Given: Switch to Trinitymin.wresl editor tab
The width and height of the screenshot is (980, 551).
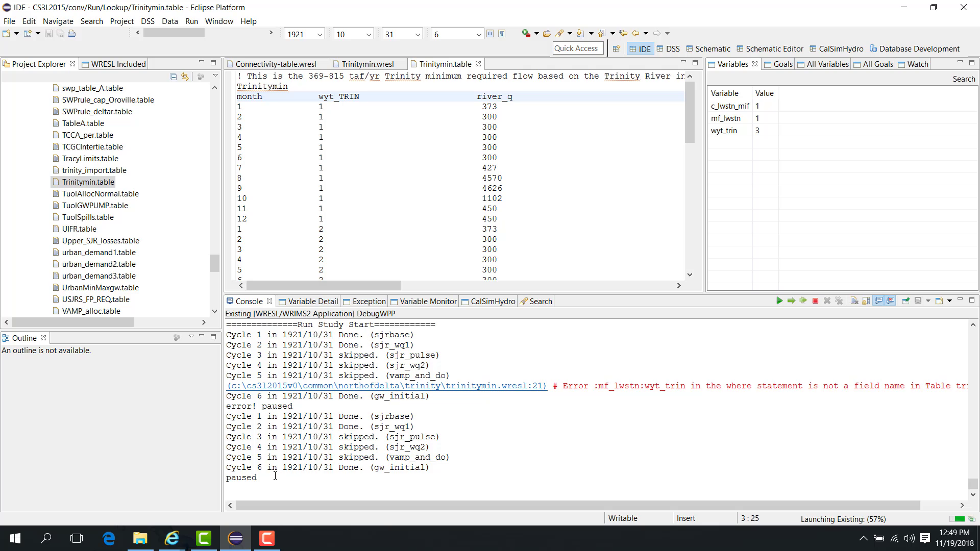Looking at the screenshot, I should [x=367, y=64].
